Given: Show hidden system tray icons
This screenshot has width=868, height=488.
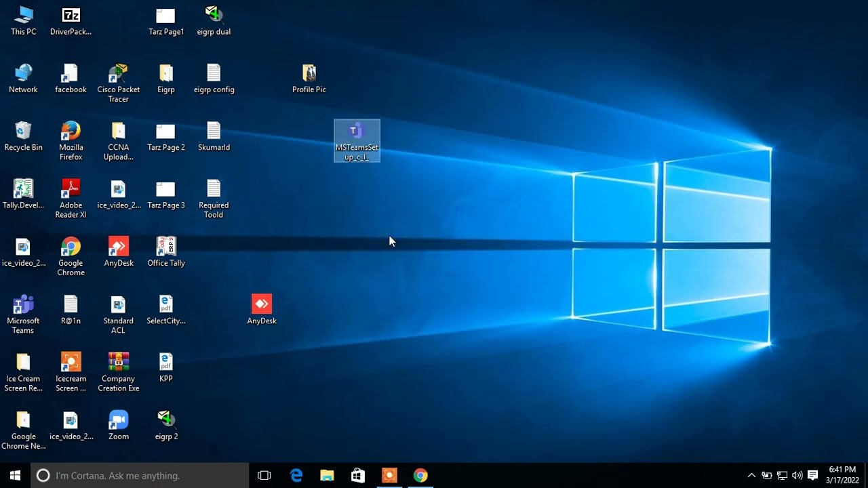Looking at the screenshot, I should click(751, 475).
